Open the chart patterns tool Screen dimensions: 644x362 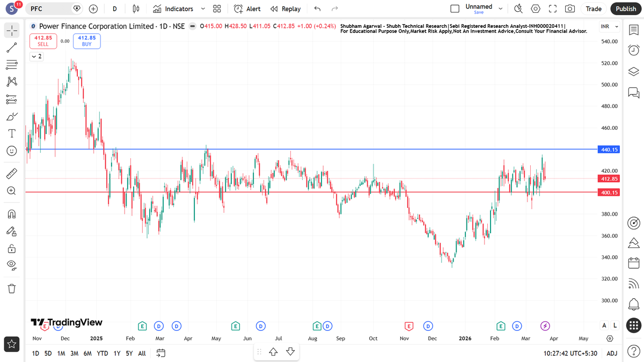coord(12,82)
